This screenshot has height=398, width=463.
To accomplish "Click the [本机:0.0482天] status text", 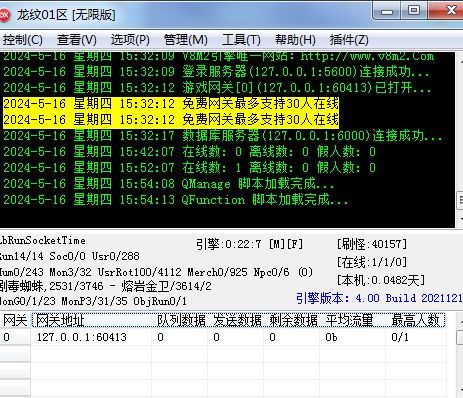I will tap(381, 280).
